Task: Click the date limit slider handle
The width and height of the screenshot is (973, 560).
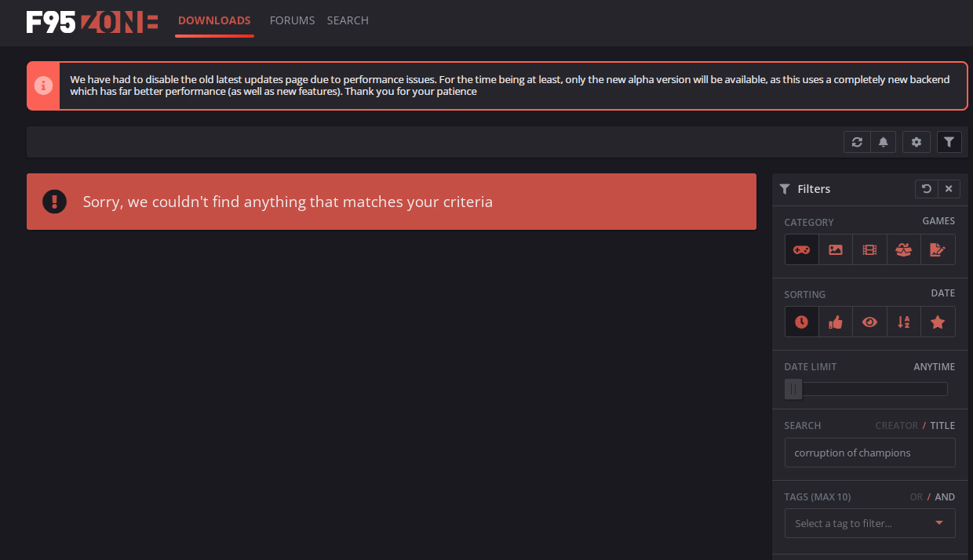Action: click(793, 389)
